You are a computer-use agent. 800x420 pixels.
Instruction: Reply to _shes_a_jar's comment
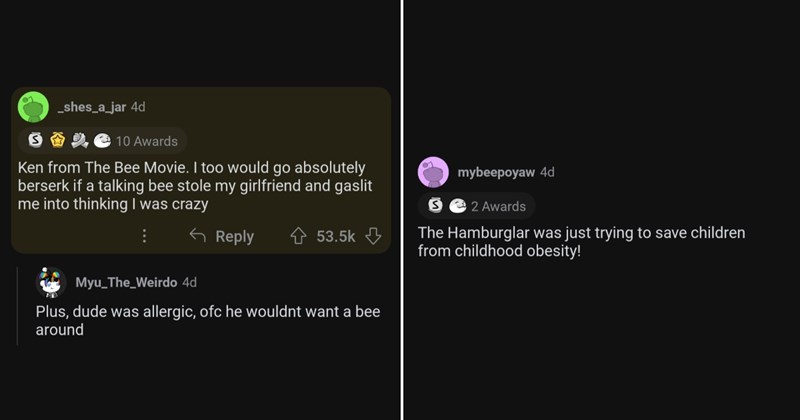[222, 237]
